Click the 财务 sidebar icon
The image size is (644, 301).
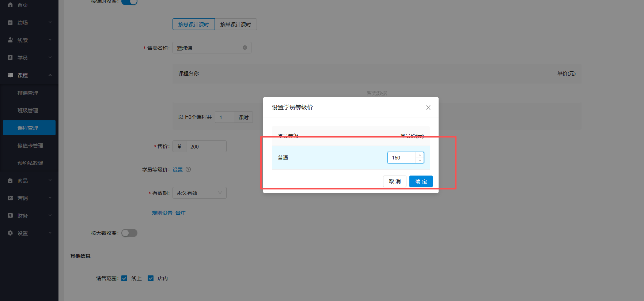point(10,215)
